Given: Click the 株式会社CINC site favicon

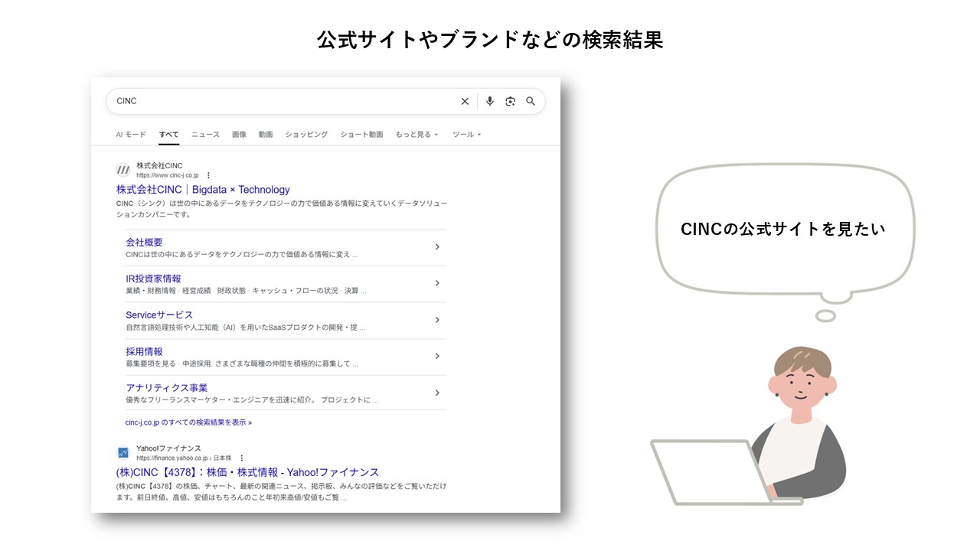Looking at the screenshot, I should pyautogui.click(x=122, y=169).
